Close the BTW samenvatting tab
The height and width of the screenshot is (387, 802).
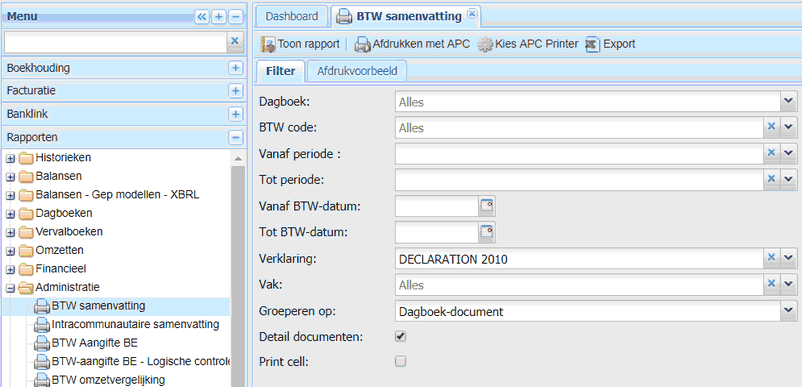pos(472,13)
